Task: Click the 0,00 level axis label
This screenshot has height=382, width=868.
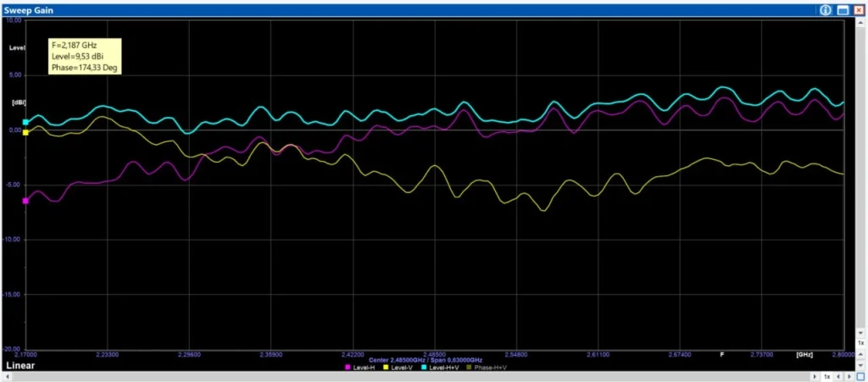Action: pyautogui.click(x=14, y=130)
